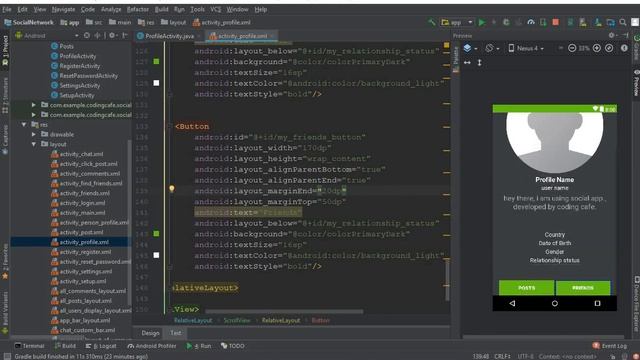The width and height of the screenshot is (640, 360).
Task: Click the Project panel settings gear
Action: [x=112, y=36]
